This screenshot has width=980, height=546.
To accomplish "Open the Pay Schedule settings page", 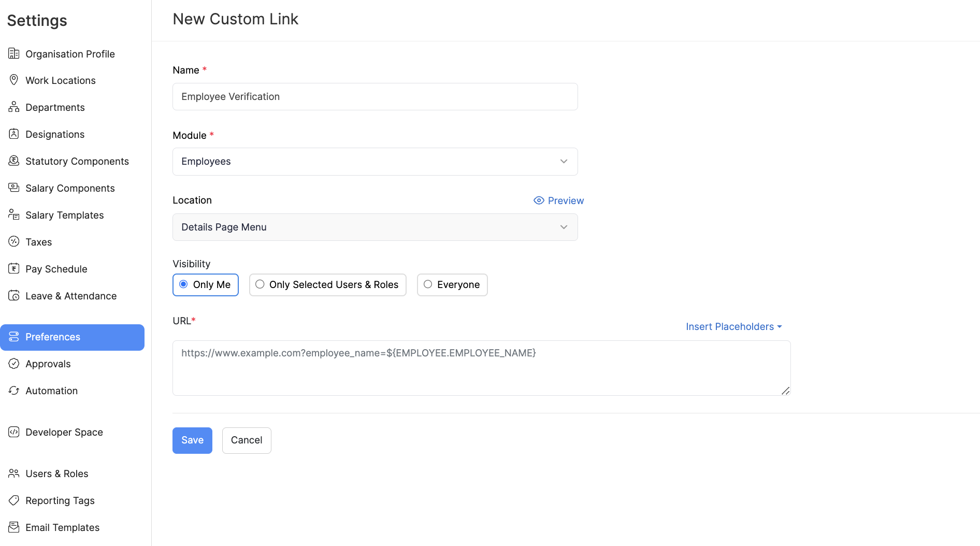I will coord(56,269).
